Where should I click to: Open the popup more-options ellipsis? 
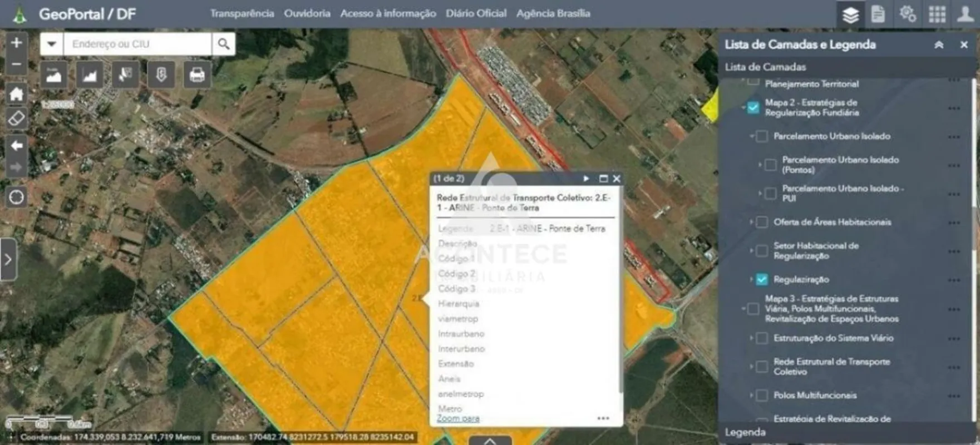(x=603, y=418)
